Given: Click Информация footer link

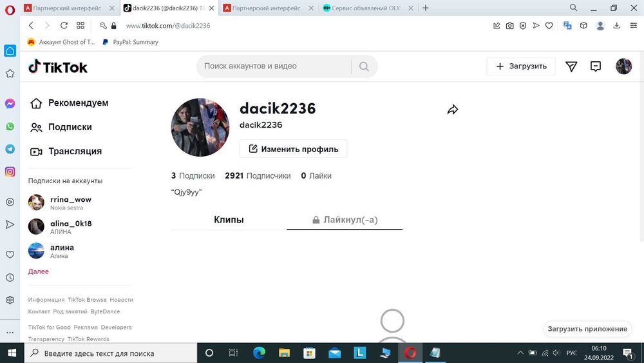Looking at the screenshot, I should 46,300.
